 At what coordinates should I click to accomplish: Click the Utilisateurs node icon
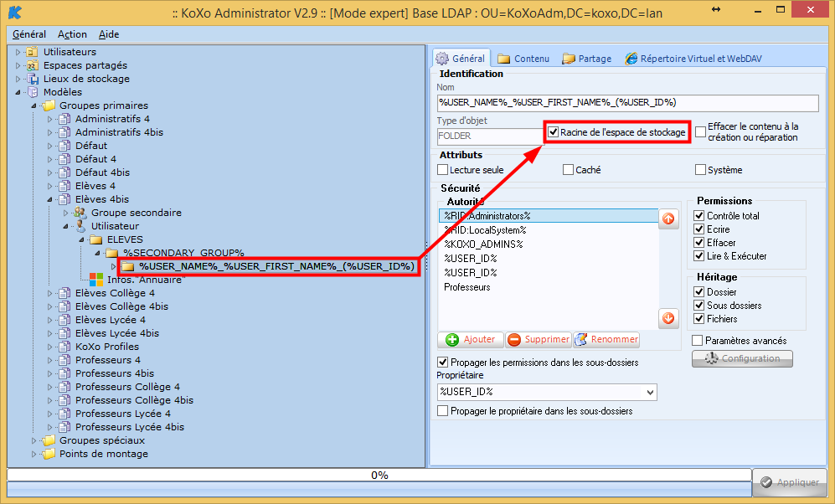click(33, 52)
